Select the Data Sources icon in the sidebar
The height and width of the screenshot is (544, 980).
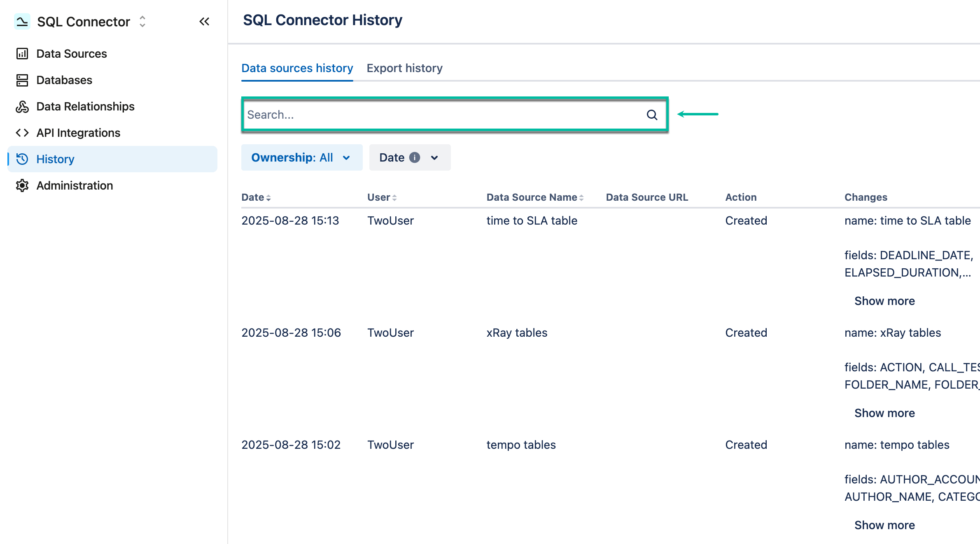[22, 54]
